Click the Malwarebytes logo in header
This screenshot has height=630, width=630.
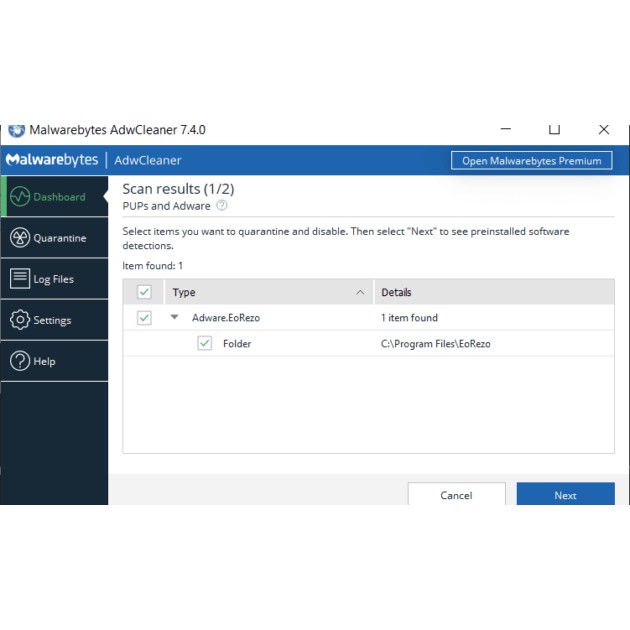pos(52,160)
